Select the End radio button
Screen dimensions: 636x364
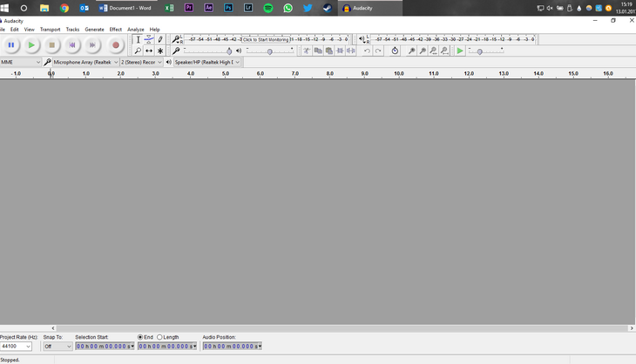tap(140, 337)
